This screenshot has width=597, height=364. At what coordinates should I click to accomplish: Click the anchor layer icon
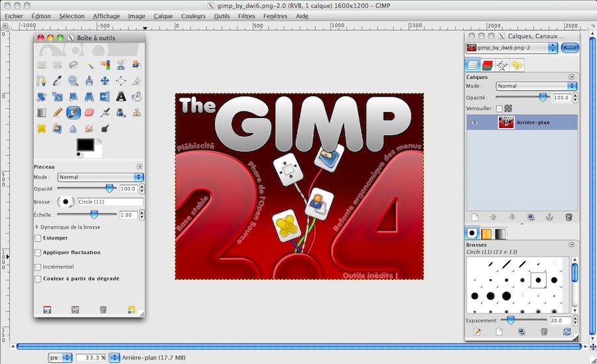tap(549, 217)
